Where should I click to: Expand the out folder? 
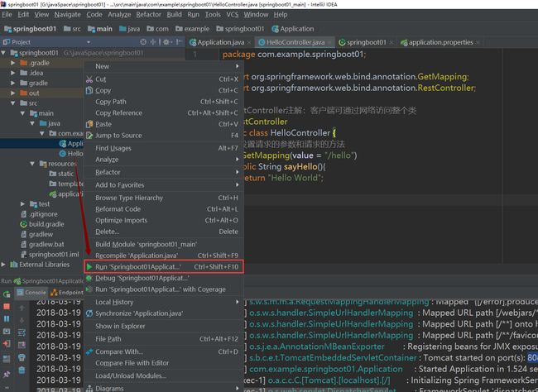coord(12,93)
